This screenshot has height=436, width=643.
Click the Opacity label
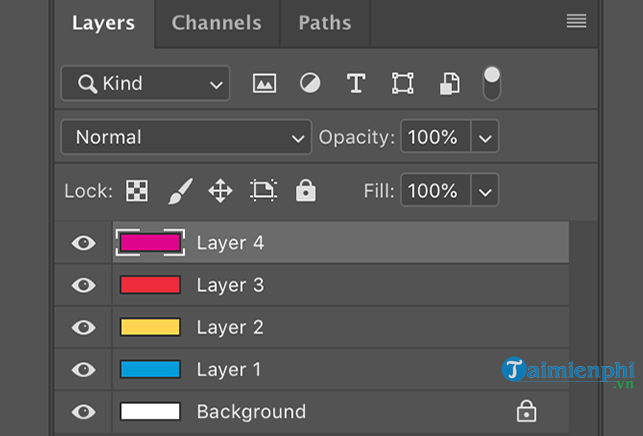pos(356,137)
